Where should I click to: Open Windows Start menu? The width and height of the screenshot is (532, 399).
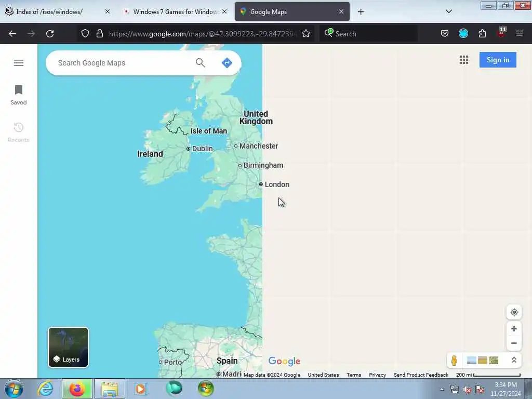click(x=14, y=389)
